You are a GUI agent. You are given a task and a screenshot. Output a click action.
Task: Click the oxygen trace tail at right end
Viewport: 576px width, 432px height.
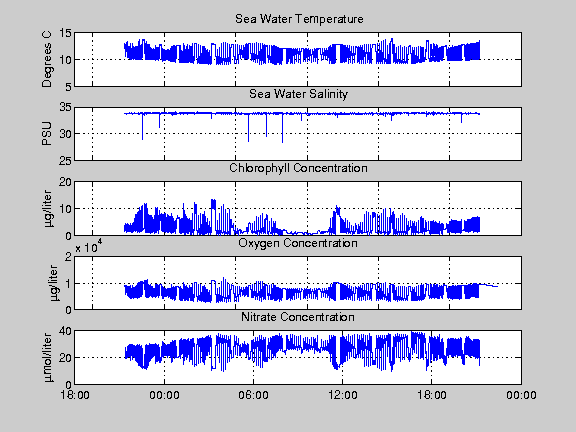[489, 285]
